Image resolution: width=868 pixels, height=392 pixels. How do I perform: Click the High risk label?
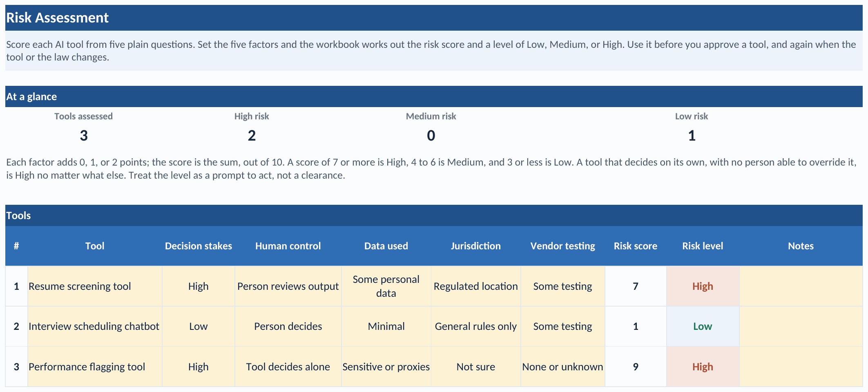252,116
